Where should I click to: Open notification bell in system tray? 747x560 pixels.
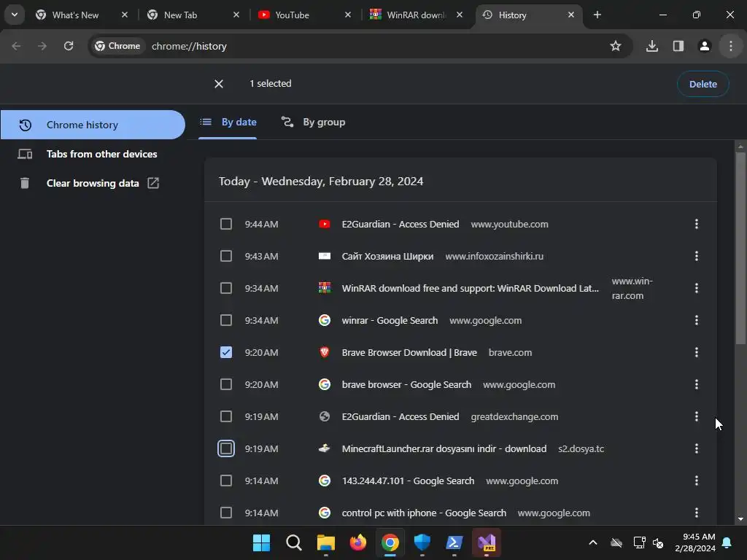click(727, 542)
